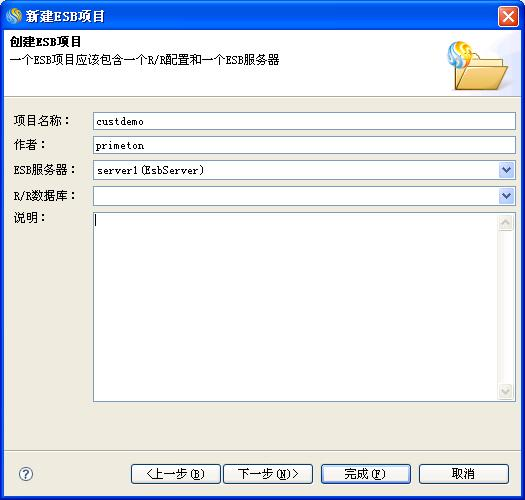Proceed with the 下一步(N)> button
The image size is (525, 500).
[x=268, y=474]
